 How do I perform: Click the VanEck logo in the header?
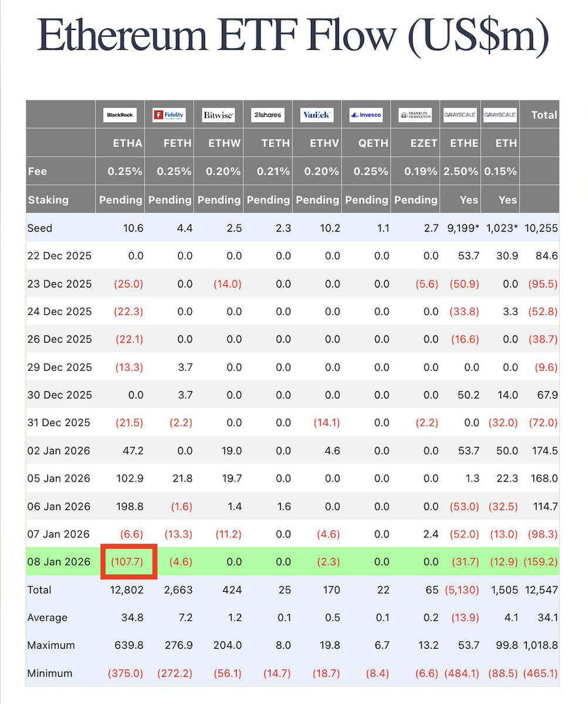(317, 115)
